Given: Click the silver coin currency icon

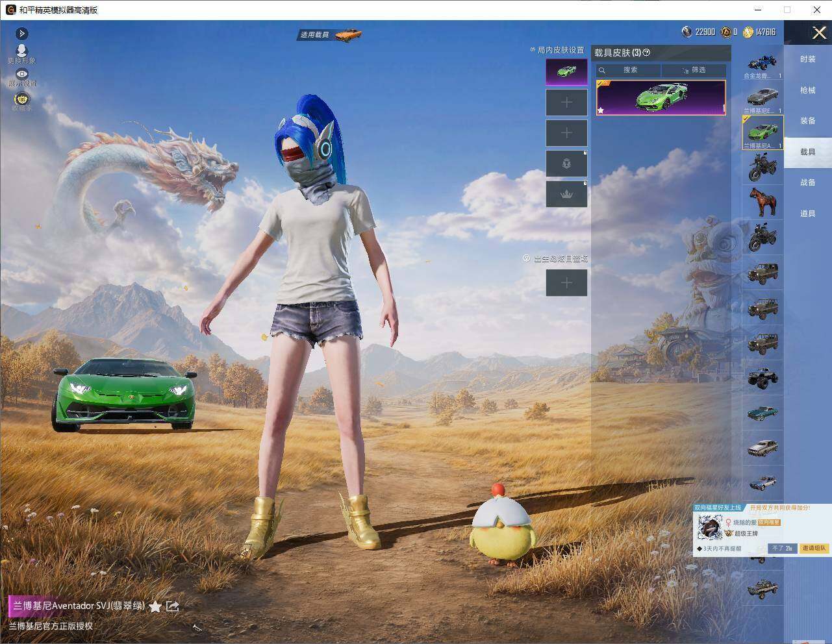Looking at the screenshot, I should coord(687,32).
